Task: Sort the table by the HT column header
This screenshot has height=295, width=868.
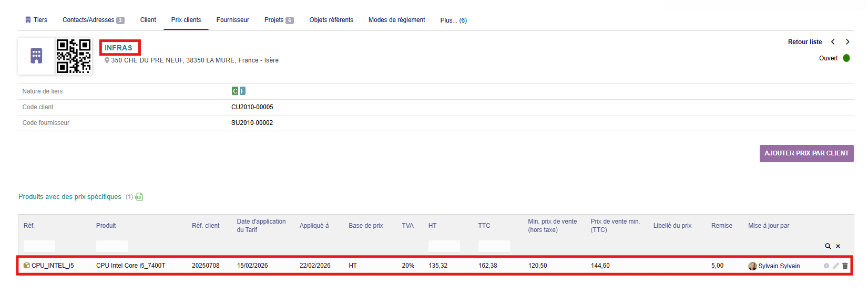Action: tap(432, 226)
